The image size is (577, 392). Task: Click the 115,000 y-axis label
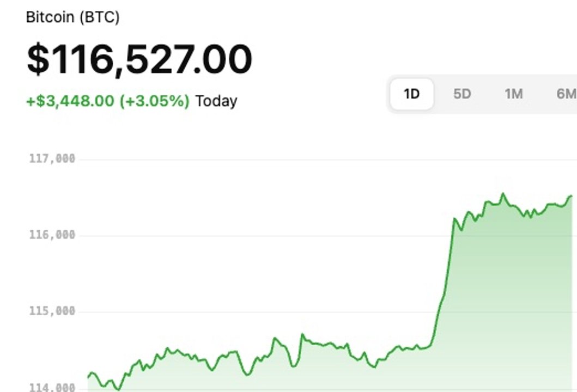52,311
